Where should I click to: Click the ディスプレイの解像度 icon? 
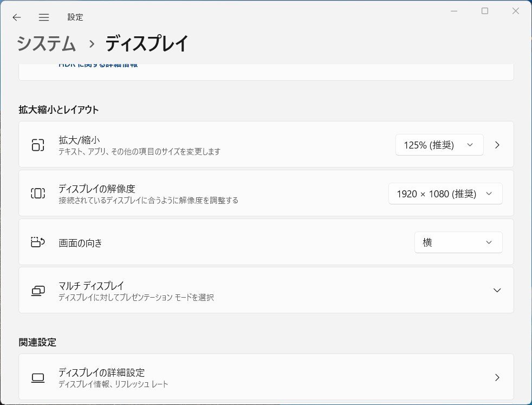pyautogui.click(x=37, y=194)
